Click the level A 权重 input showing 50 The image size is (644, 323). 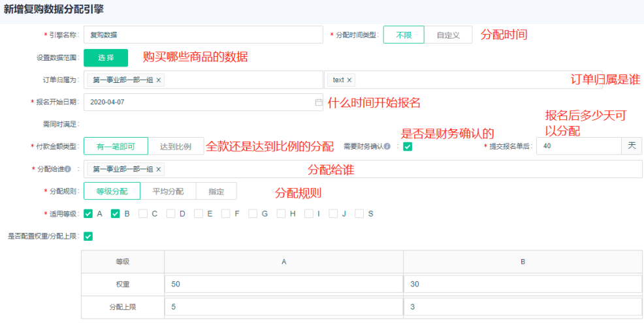click(283, 284)
